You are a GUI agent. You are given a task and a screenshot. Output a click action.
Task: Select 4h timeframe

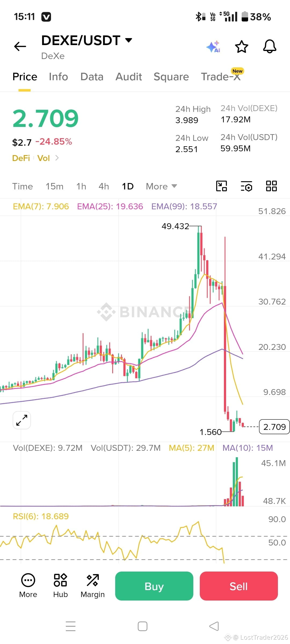click(x=104, y=186)
